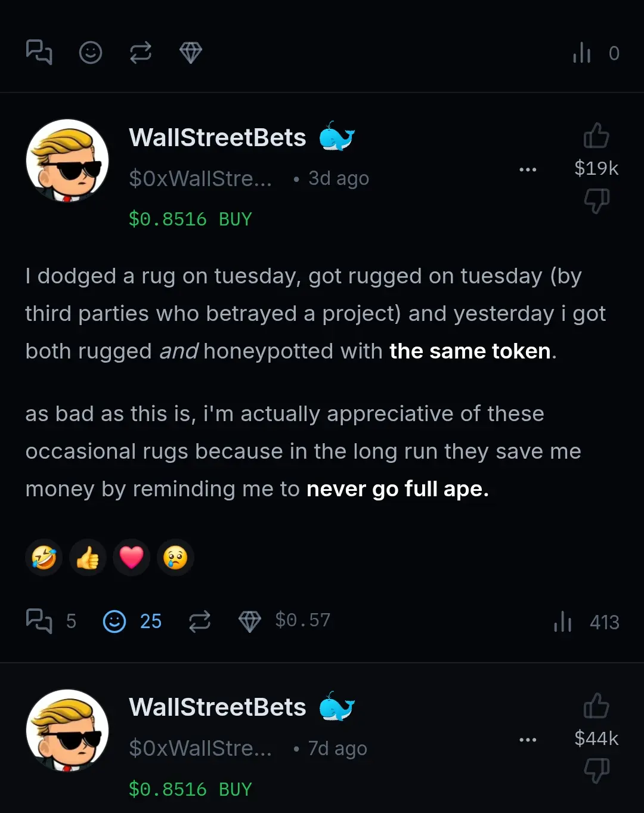Image resolution: width=644 pixels, height=813 pixels.
Task: Upvote the 7d ago WallStreetBets post
Action: click(596, 706)
